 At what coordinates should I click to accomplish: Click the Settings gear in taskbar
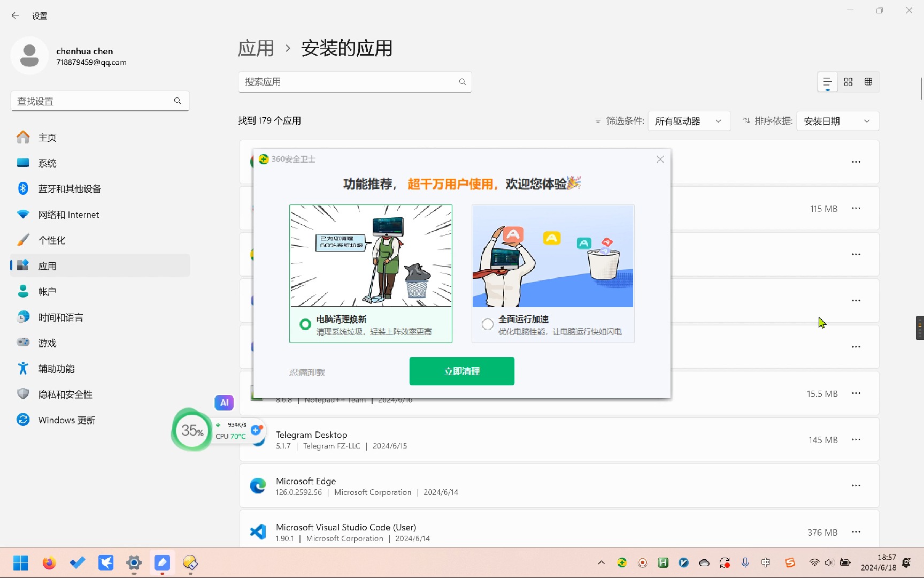click(134, 563)
